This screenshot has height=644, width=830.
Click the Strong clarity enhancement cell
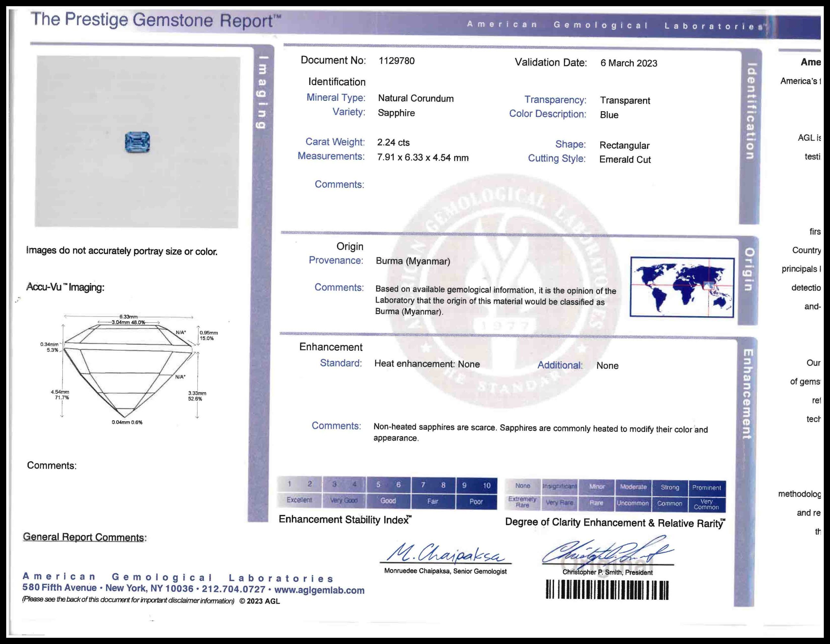coord(670,487)
